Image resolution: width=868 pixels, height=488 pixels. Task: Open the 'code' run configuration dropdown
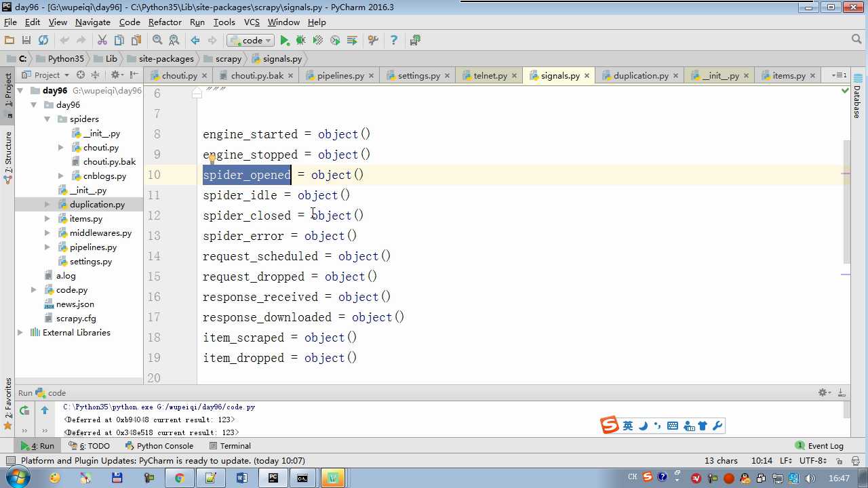(x=250, y=41)
